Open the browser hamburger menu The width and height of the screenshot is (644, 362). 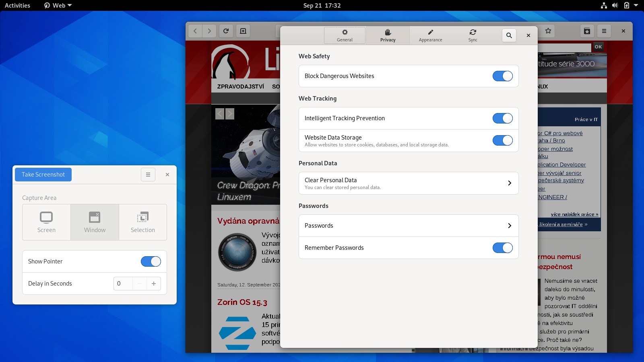pos(604,31)
